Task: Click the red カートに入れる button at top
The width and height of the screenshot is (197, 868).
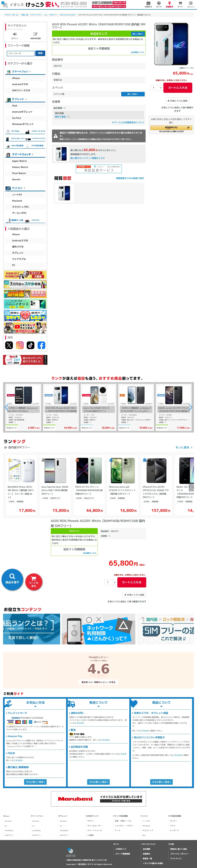Action: [178, 88]
